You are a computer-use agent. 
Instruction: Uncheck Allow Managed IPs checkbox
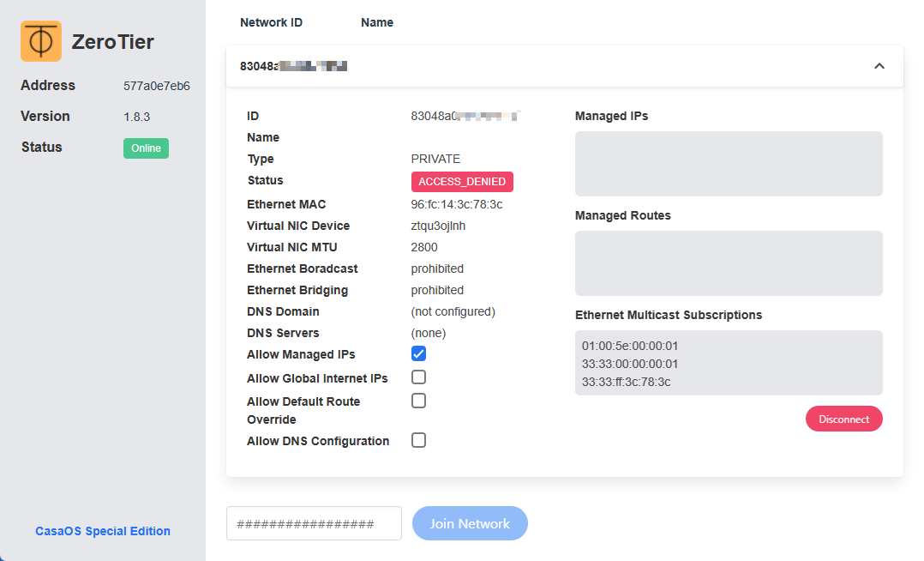pyautogui.click(x=418, y=354)
